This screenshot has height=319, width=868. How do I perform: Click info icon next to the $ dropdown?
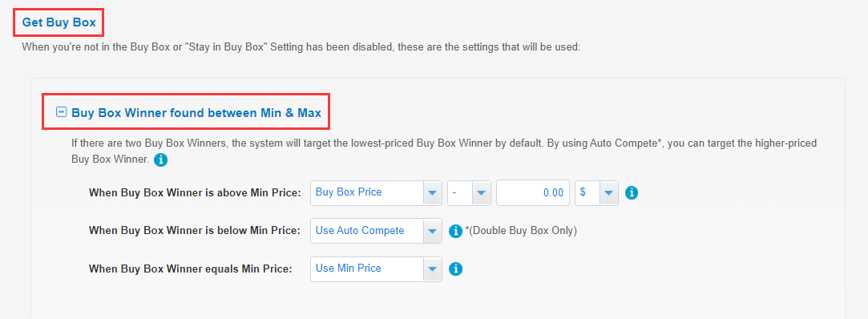[632, 192]
